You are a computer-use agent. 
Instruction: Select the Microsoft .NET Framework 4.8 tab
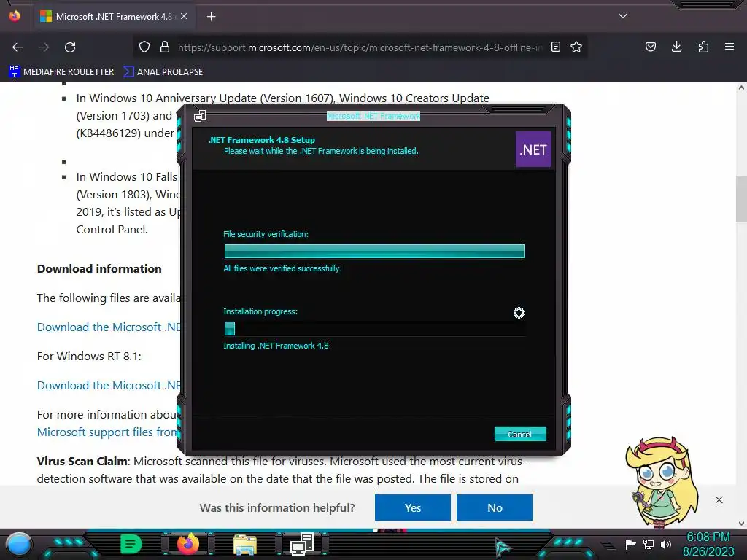click(x=113, y=17)
